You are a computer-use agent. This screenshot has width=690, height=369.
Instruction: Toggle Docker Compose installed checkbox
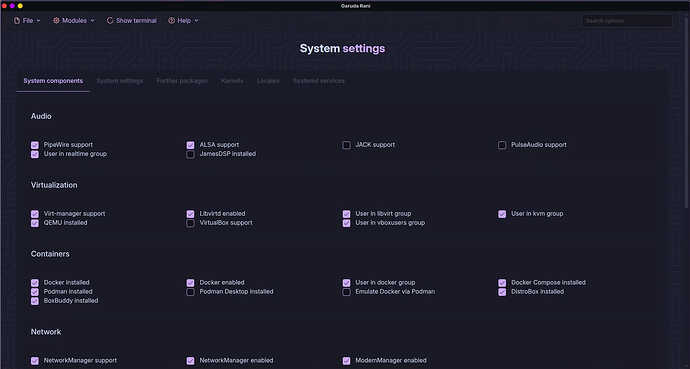point(502,283)
